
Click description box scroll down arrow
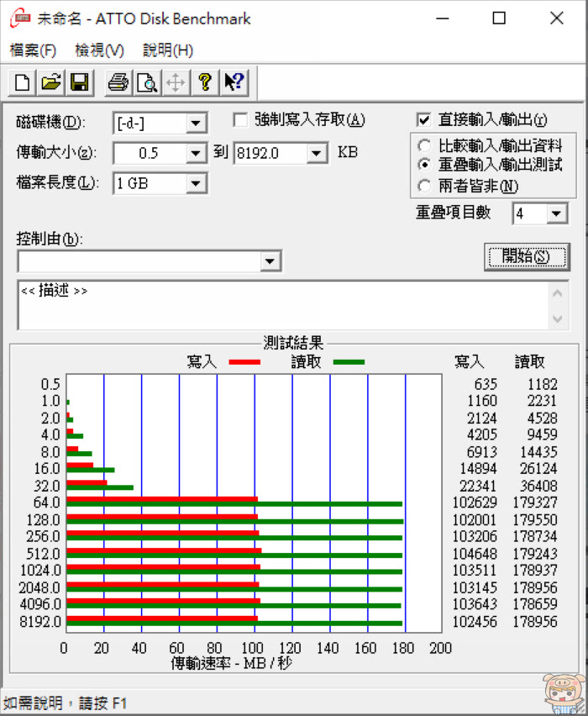(558, 319)
